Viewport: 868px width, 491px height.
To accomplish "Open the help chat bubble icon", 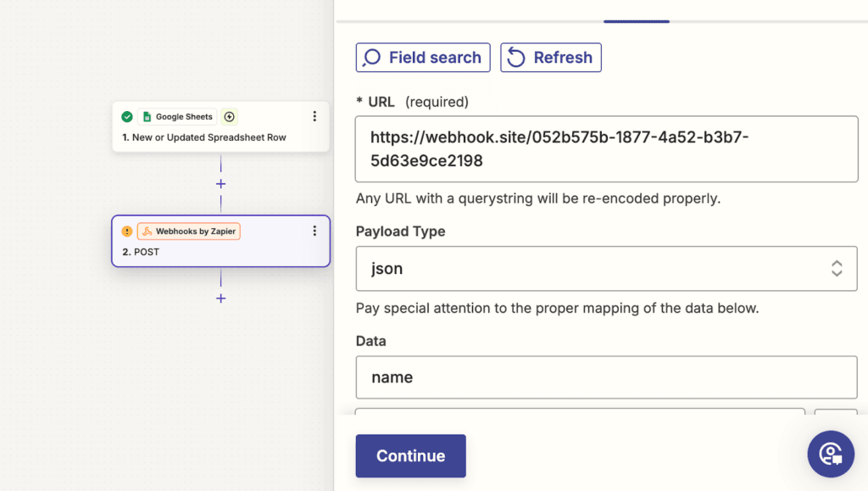I will [830, 454].
